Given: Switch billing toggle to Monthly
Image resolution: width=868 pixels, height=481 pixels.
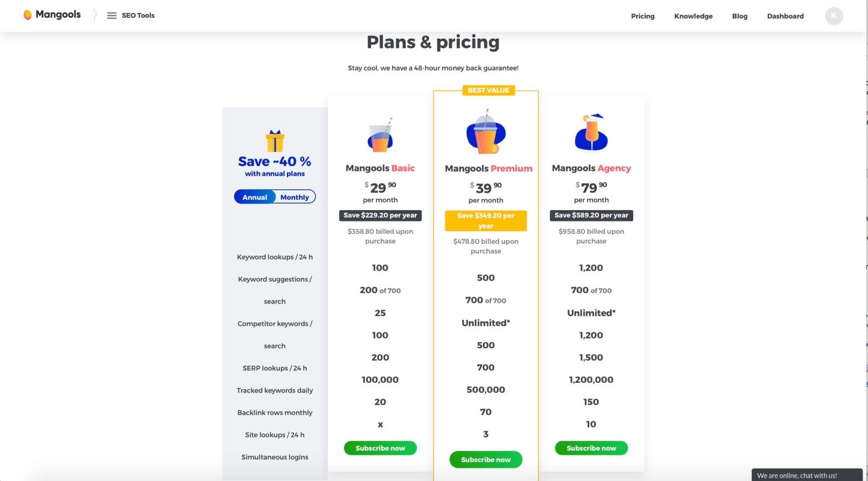Looking at the screenshot, I should click(x=295, y=197).
